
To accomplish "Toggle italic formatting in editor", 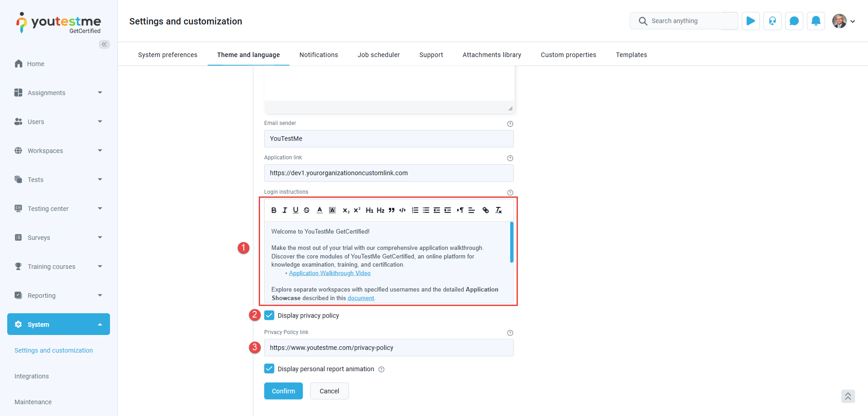I will click(x=285, y=210).
